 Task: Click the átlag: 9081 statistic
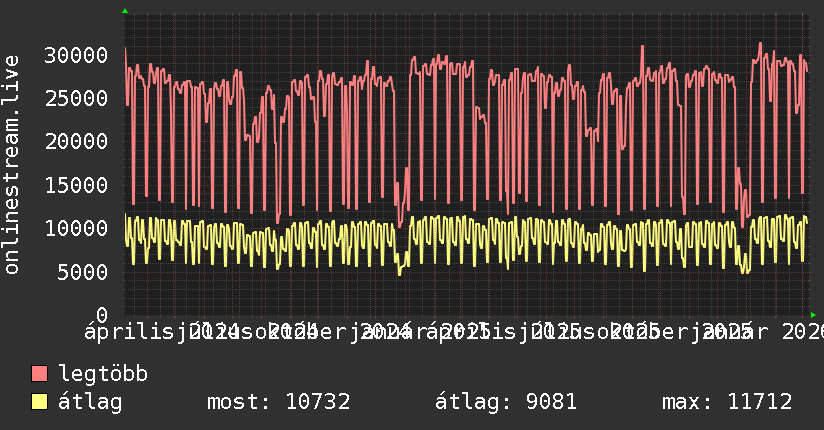(x=506, y=403)
